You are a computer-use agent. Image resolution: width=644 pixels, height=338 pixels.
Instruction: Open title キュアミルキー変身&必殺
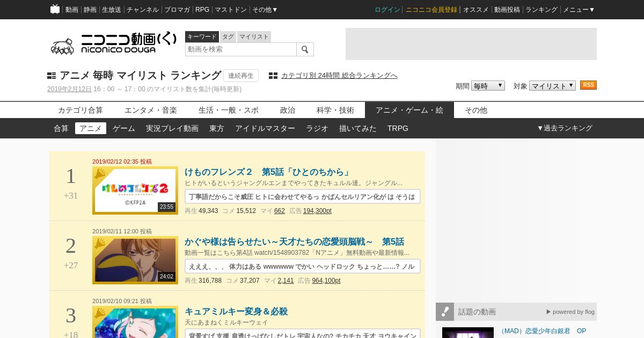point(236,312)
